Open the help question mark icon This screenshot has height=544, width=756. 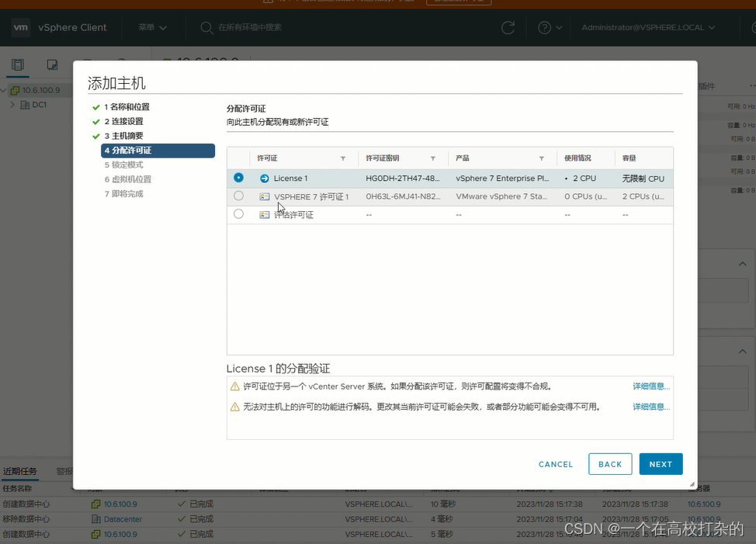pos(544,27)
